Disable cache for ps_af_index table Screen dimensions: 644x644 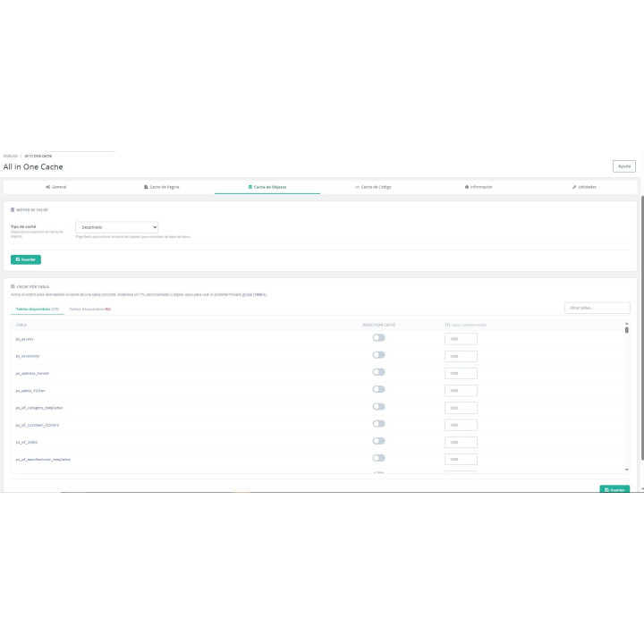tap(378, 441)
